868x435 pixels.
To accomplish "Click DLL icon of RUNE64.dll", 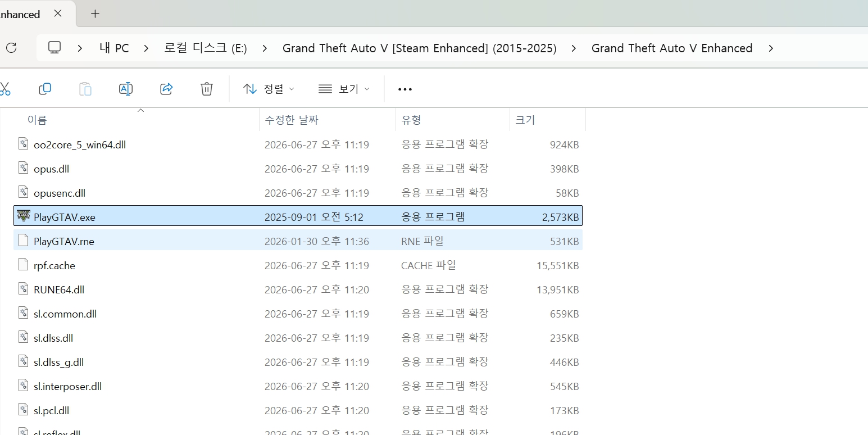I will (x=23, y=288).
